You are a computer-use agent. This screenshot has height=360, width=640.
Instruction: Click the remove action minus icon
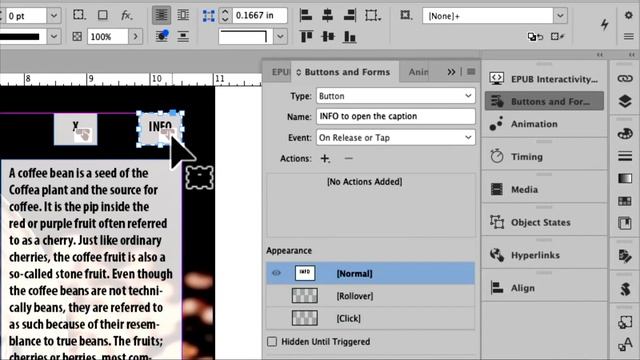point(348,158)
